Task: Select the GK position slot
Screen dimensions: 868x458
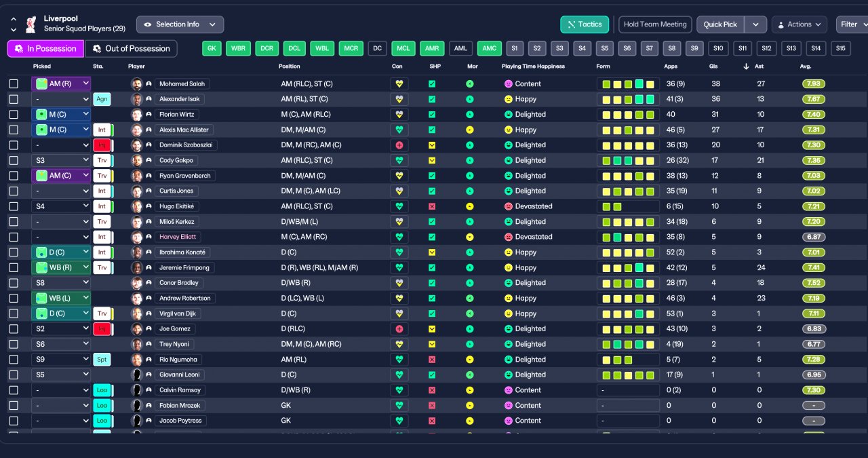Action: 212,49
